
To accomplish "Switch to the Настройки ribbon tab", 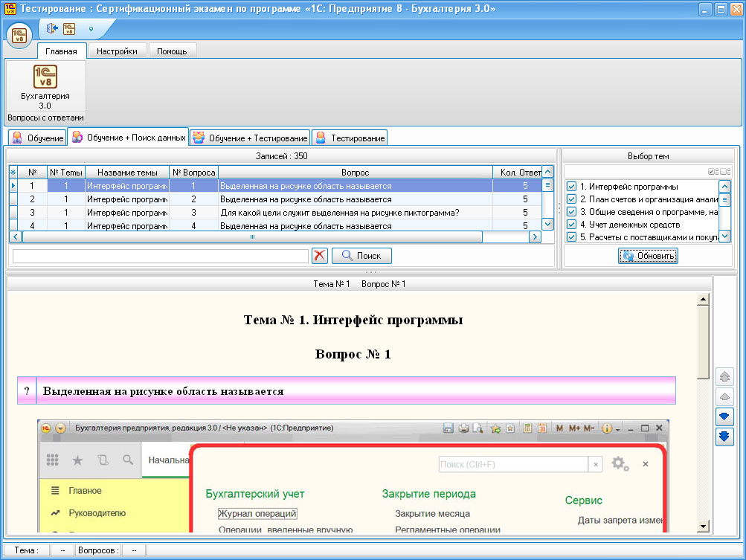I will [x=118, y=51].
